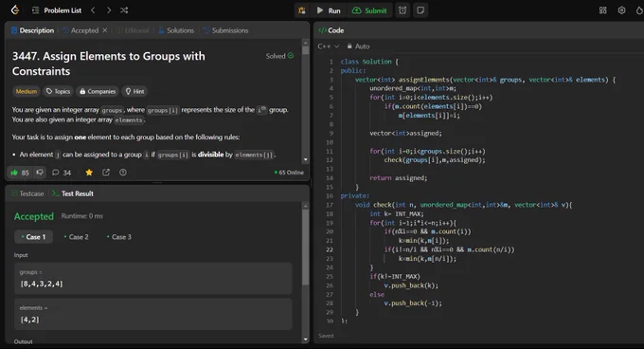The width and height of the screenshot is (644, 349).
Task: Pick a random problem shuffle icon
Action: 124,10
